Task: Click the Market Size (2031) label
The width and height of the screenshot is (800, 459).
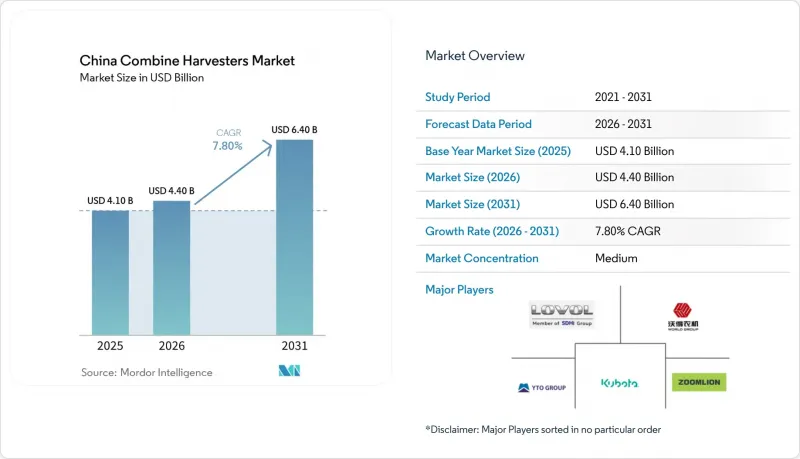Action: pyautogui.click(x=472, y=204)
